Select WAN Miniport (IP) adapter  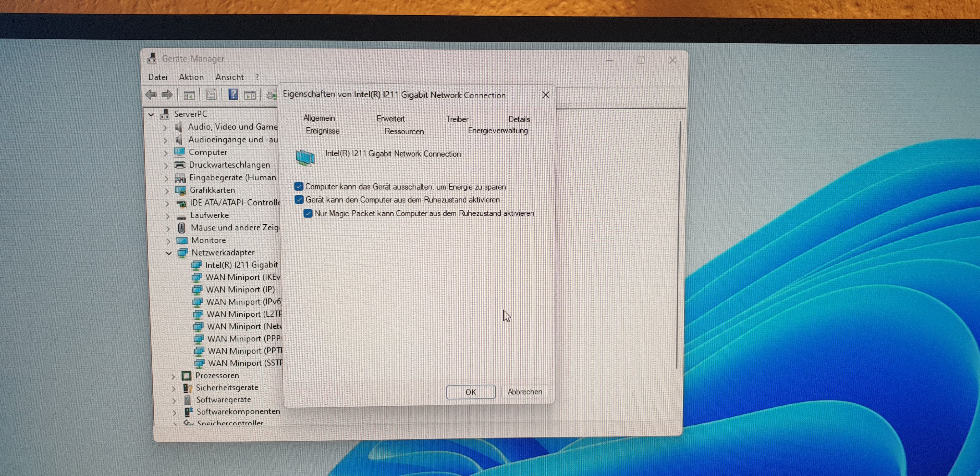pos(240,290)
